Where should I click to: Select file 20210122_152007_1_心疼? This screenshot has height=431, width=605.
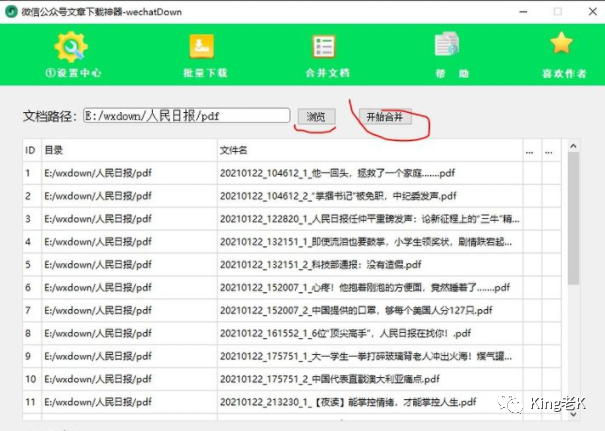click(370, 287)
